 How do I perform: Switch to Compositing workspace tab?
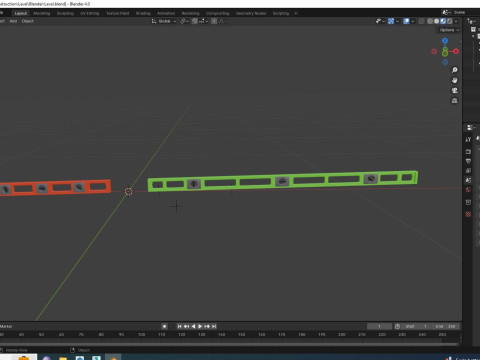click(217, 13)
